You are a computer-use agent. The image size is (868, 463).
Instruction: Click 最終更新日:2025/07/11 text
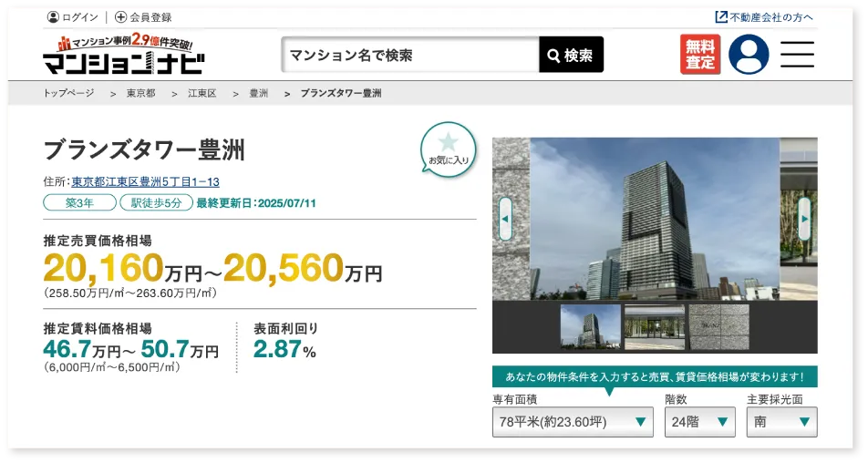tap(256, 203)
